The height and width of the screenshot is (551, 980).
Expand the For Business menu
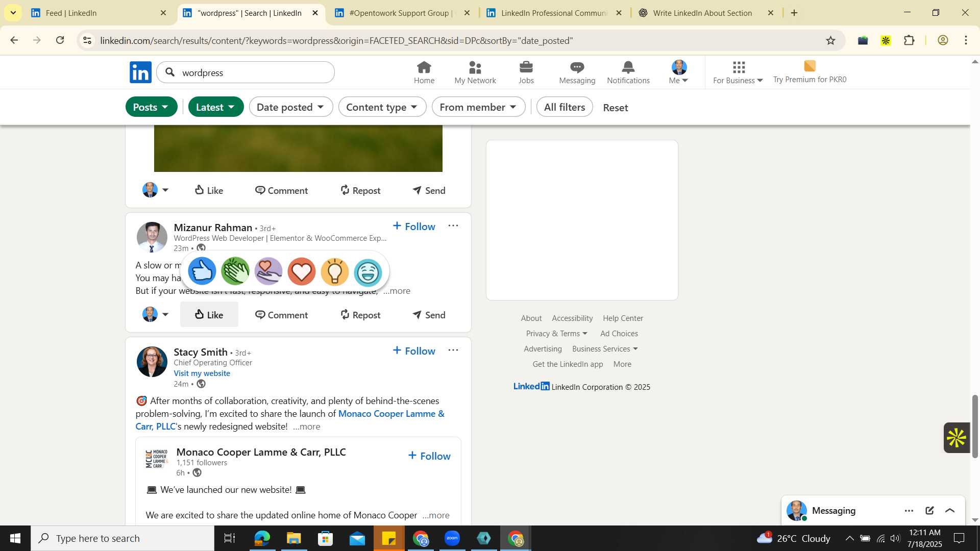point(738,72)
